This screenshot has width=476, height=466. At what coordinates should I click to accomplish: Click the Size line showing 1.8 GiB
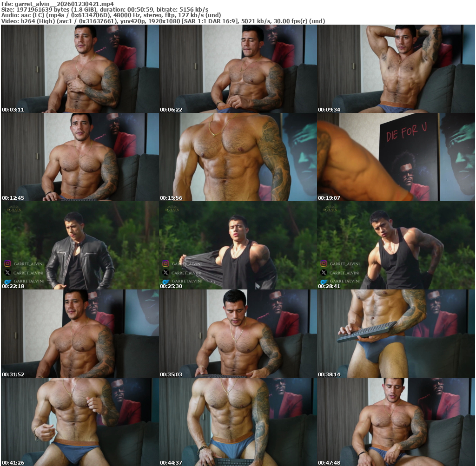105,10
